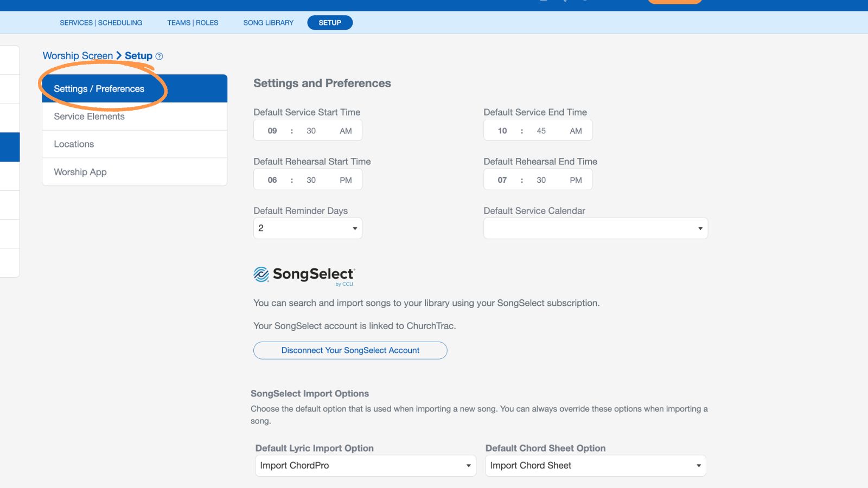Switch to the SONG LIBRARY tab

[x=268, y=22]
